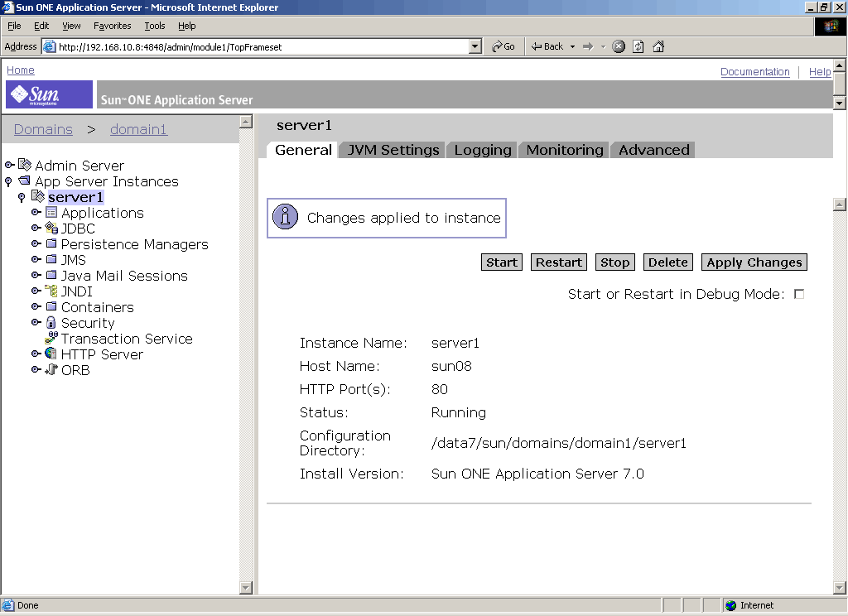848x616 pixels.
Task: Open the address bar dropdown arrow
Action: click(x=475, y=46)
